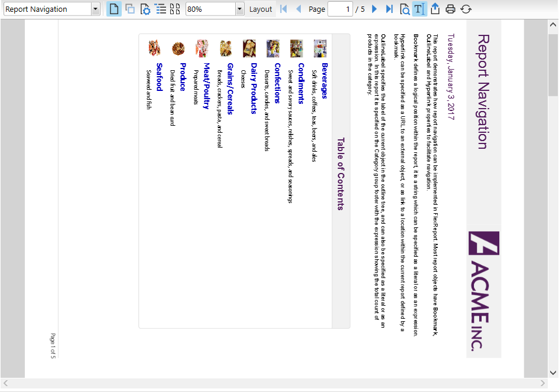Click 'Soft drinks, coffees, teas, beers, and ales' description
559x392 pixels.
(x=314, y=116)
